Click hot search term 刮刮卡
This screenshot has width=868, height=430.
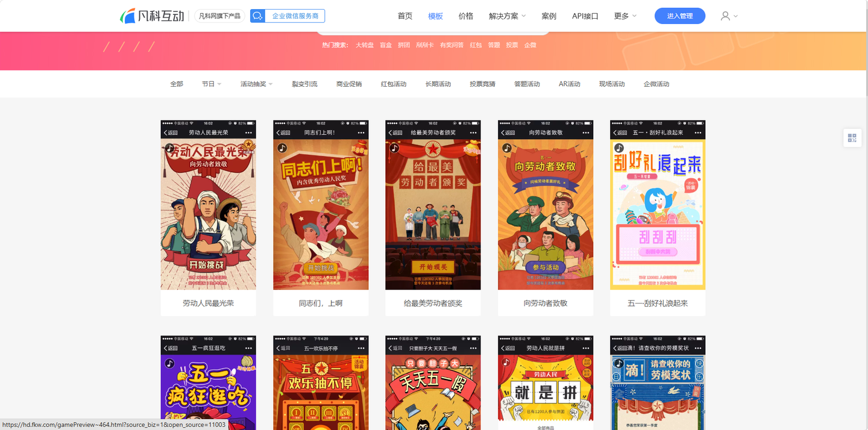425,45
